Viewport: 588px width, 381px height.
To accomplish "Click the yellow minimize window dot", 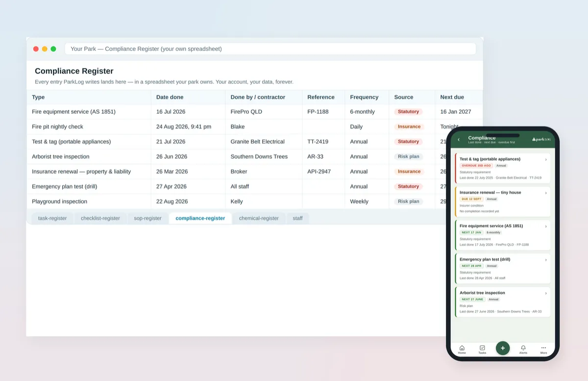I will pos(45,49).
